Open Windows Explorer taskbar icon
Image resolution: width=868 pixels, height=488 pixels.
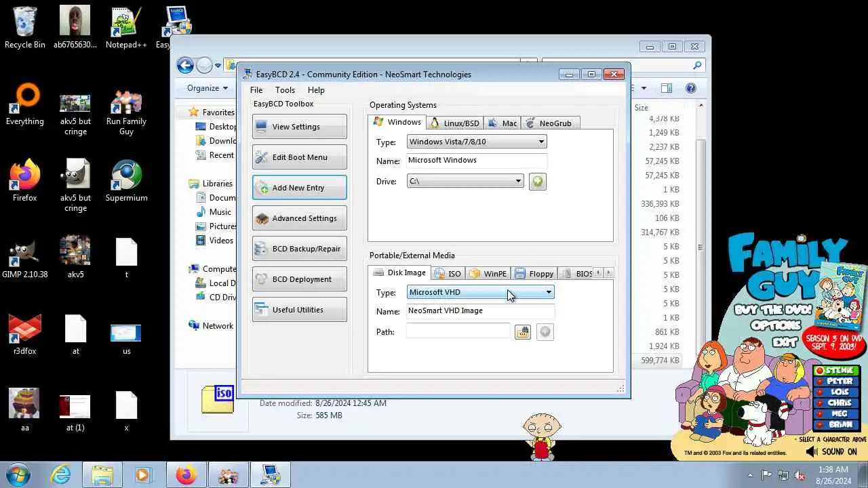(x=102, y=475)
